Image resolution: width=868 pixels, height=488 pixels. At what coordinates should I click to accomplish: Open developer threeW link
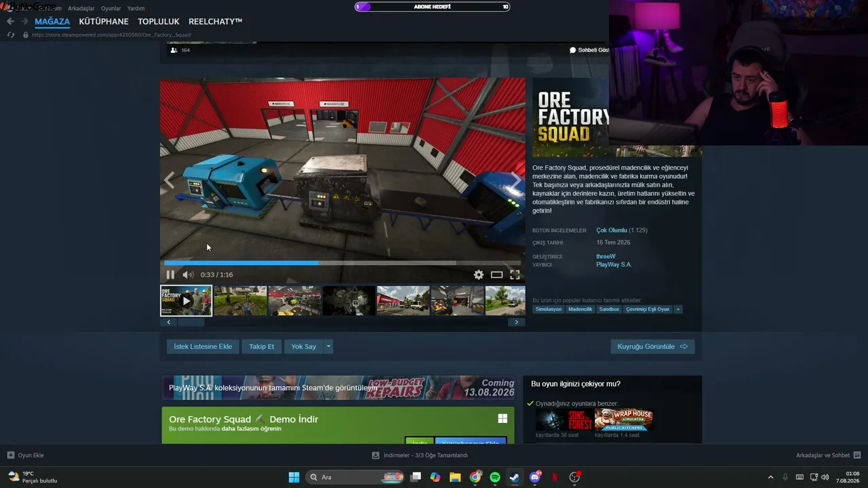606,256
